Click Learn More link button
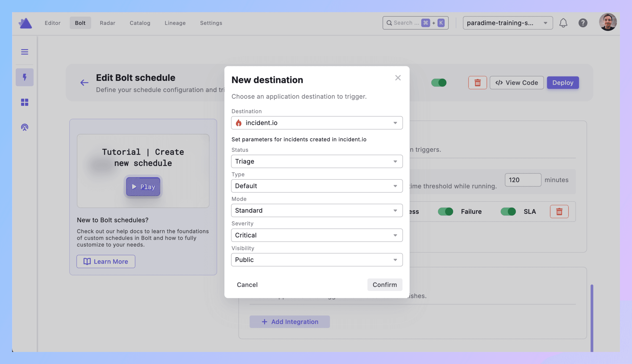The height and width of the screenshot is (364, 632). point(106,261)
